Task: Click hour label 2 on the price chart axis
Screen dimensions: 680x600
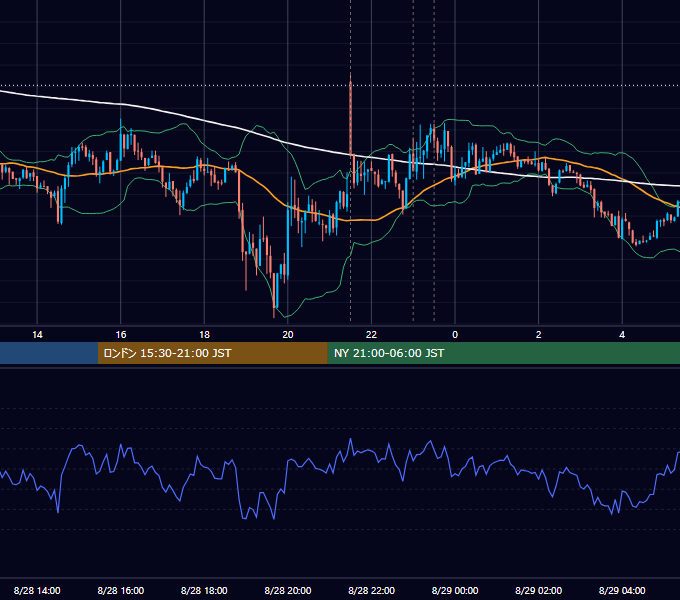Action: tap(539, 335)
